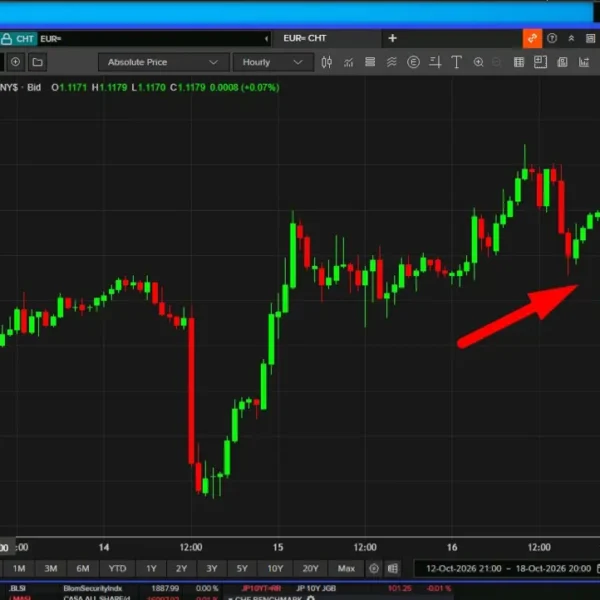Click the CHT app label button

(x=19, y=39)
